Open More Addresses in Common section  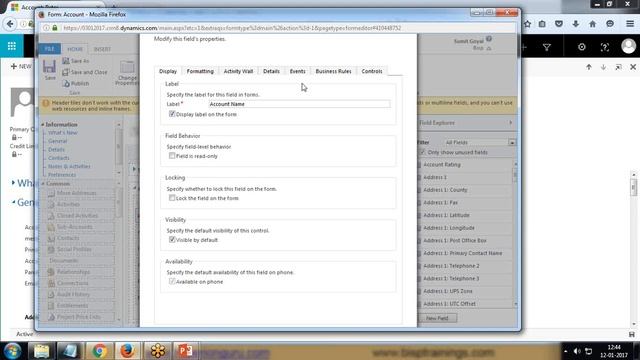[76, 193]
